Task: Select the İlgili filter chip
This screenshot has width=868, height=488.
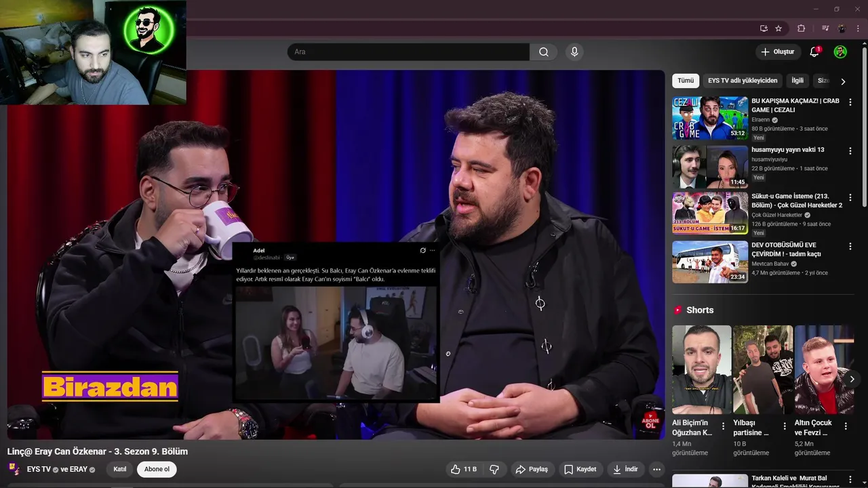Action: click(797, 81)
